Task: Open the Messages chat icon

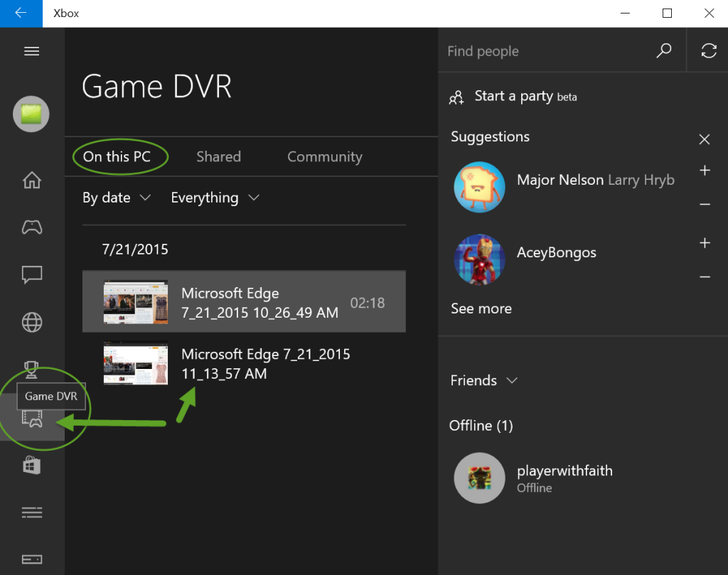Action: tap(32, 274)
